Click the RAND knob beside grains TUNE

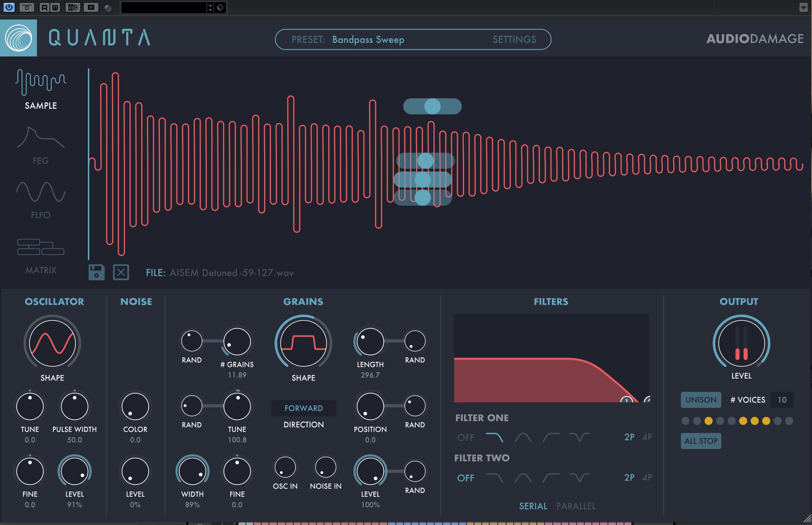click(192, 406)
